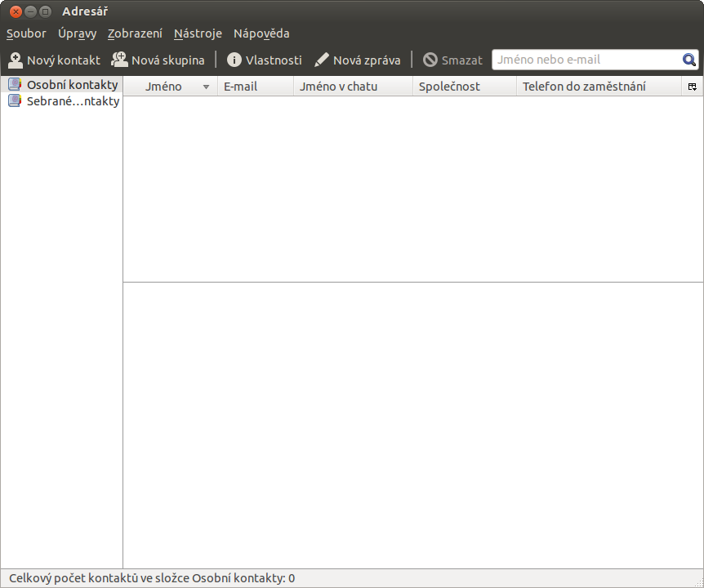
Task: Sort by Jméno v chatu column
Action: [353, 87]
